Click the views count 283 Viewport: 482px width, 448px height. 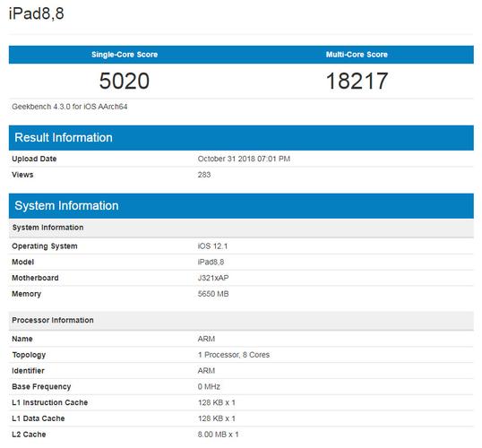[x=204, y=175]
